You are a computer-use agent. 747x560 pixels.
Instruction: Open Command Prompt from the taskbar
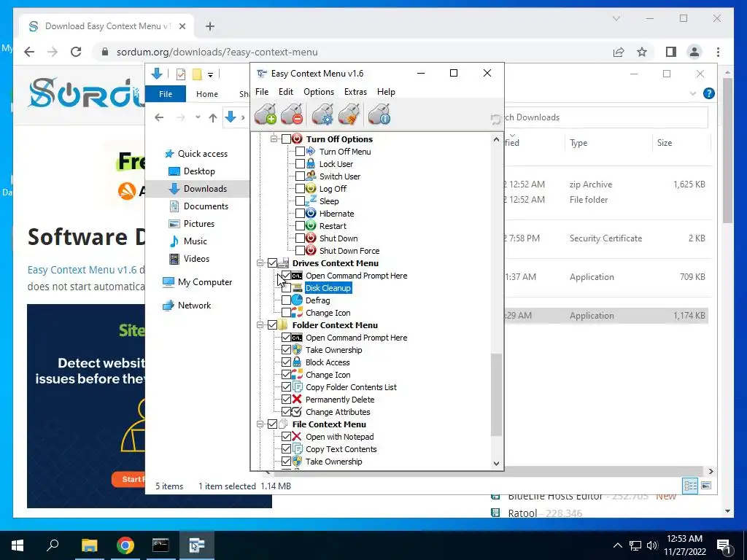[160, 545]
